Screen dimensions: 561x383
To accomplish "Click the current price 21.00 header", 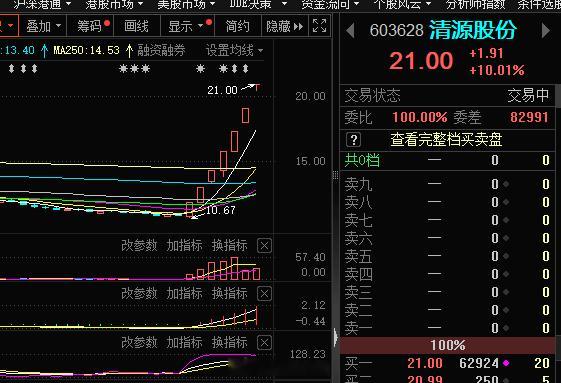I will coord(421,61).
